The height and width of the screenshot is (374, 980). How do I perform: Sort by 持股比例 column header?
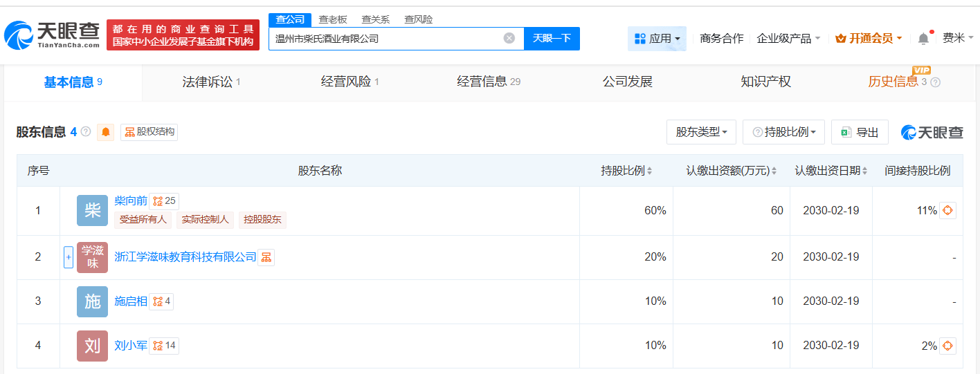pyautogui.click(x=626, y=171)
